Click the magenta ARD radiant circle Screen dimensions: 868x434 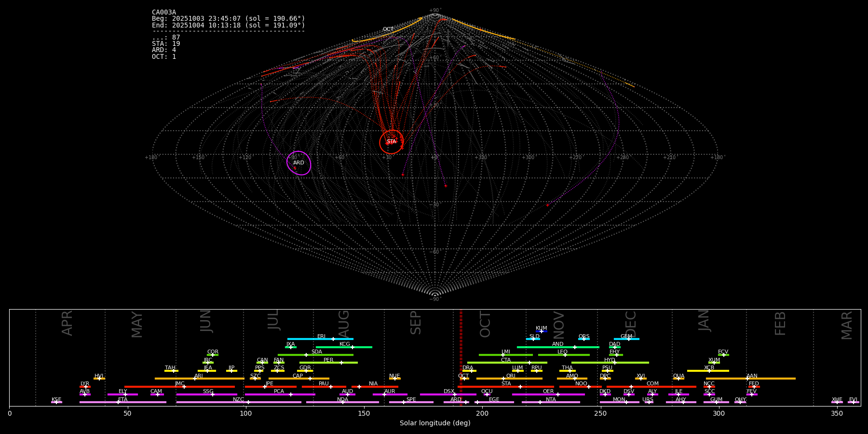(x=299, y=163)
